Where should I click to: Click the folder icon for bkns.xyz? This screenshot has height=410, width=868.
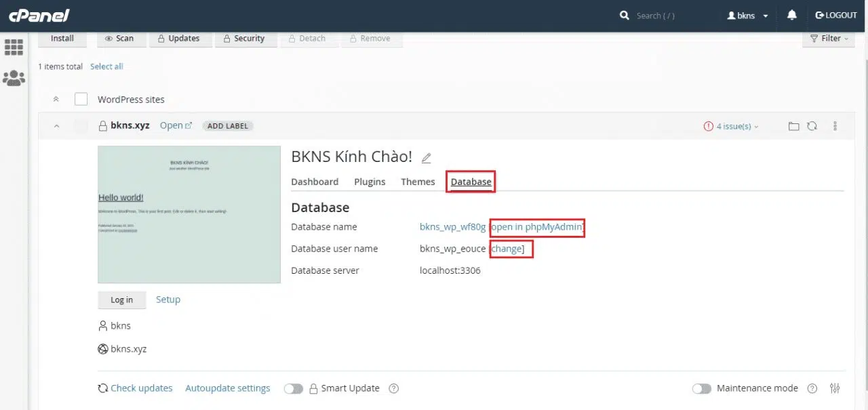[793, 126]
